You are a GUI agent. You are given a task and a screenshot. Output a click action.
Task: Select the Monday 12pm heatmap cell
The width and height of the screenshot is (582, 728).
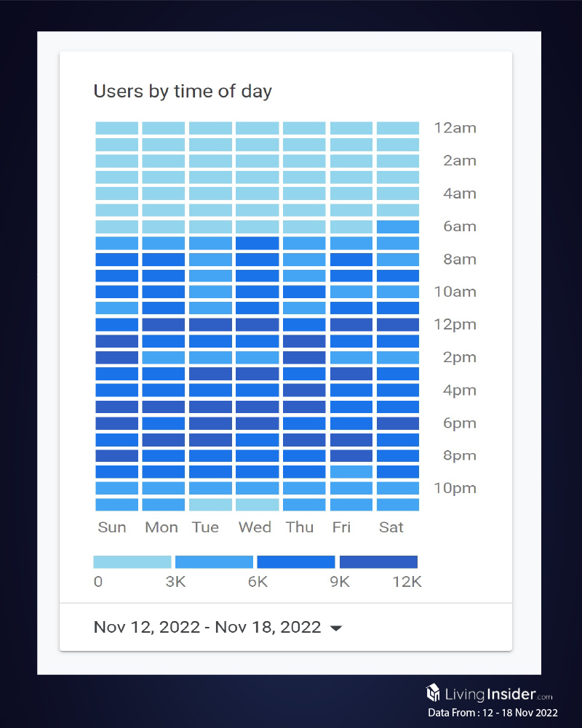point(163,324)
